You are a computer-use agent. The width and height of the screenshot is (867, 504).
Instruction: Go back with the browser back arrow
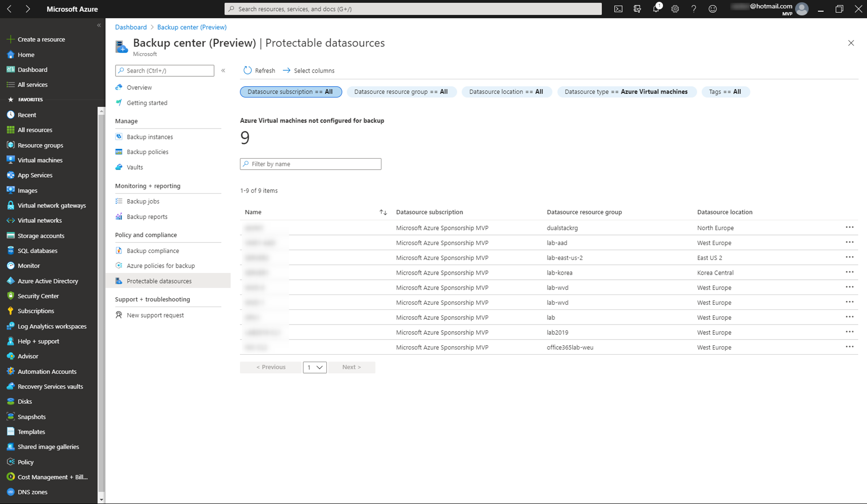pyautogui.click(x=9, y=9)
